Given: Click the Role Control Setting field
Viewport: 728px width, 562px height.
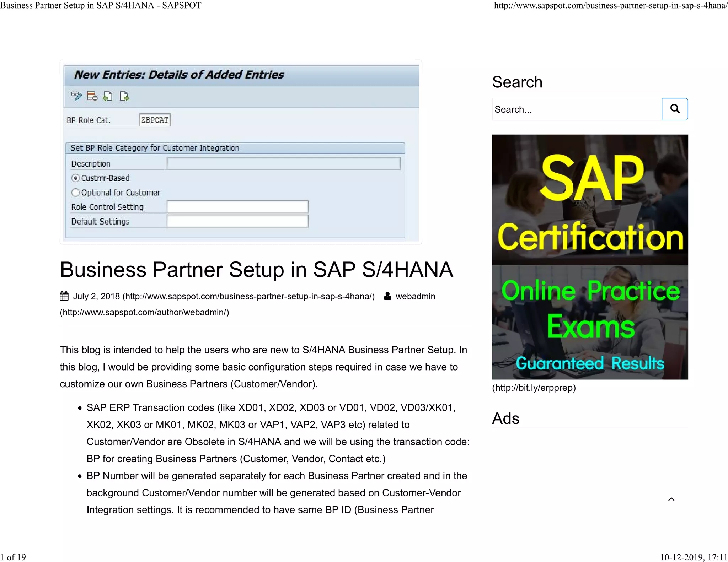Looking at the screenshot, I should pyautogui.click(x=237, y=207).
